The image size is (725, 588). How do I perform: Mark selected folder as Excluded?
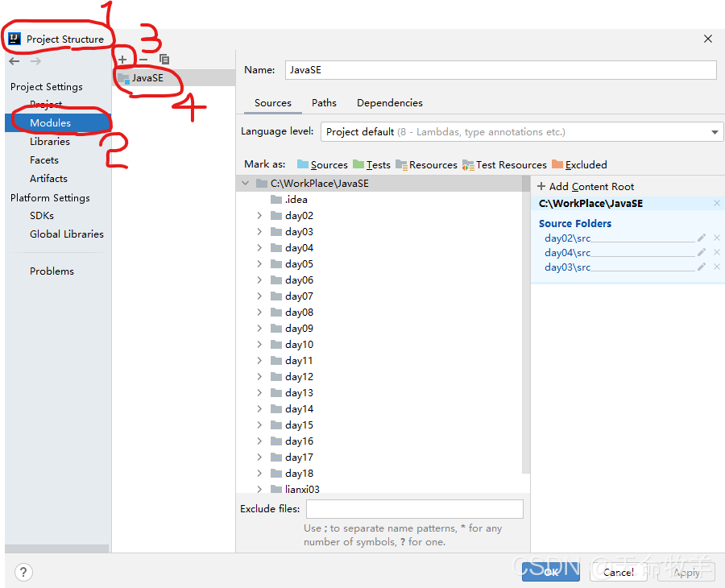579,164
